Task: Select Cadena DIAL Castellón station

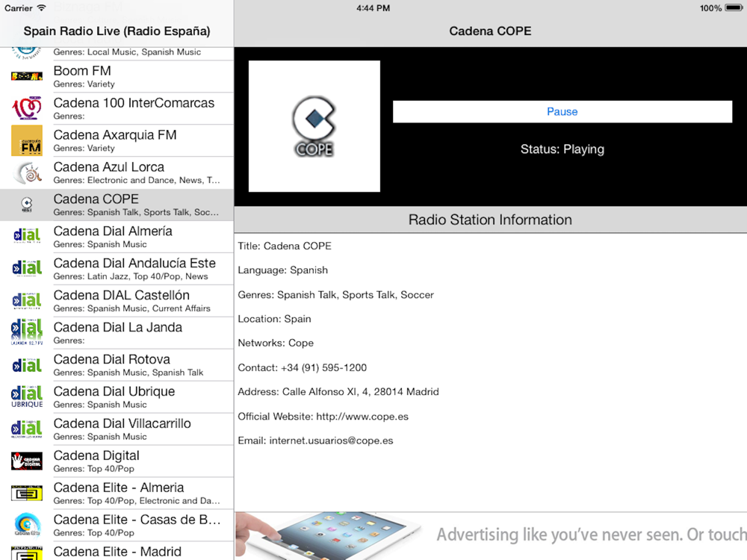Action: coord(117,301)
